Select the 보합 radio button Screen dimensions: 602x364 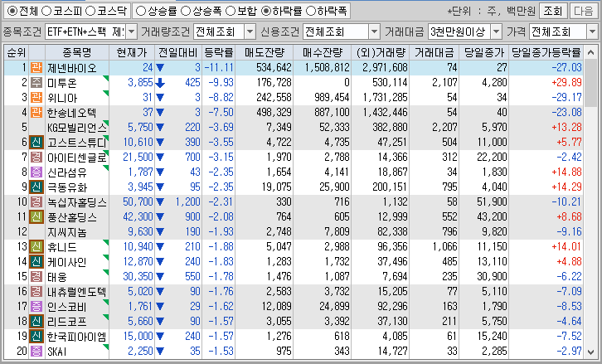(231, 11)
